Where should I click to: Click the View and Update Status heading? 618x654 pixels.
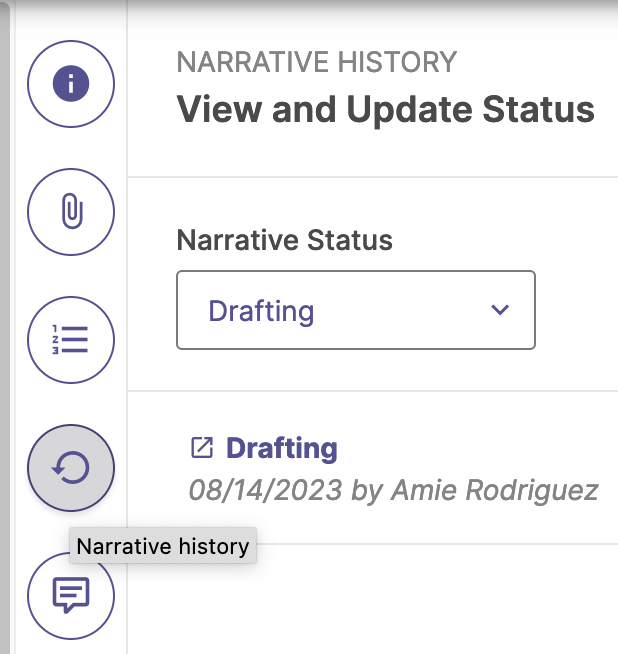[386, 109]
